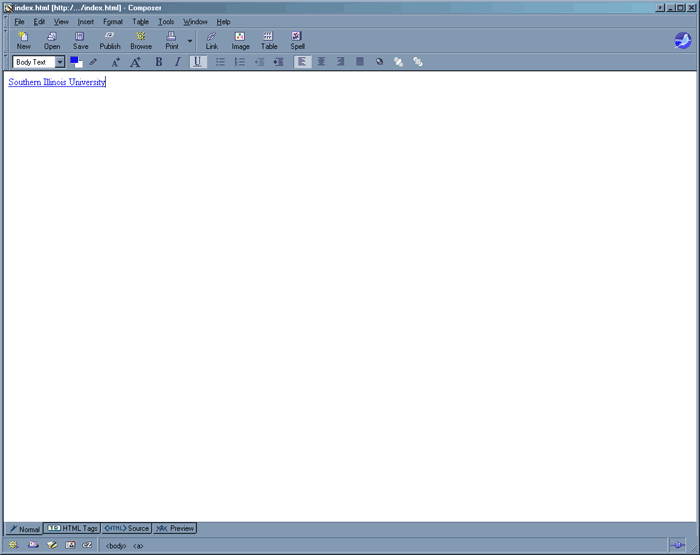Open the Format menu
The image size is (700, 555).
113,21
